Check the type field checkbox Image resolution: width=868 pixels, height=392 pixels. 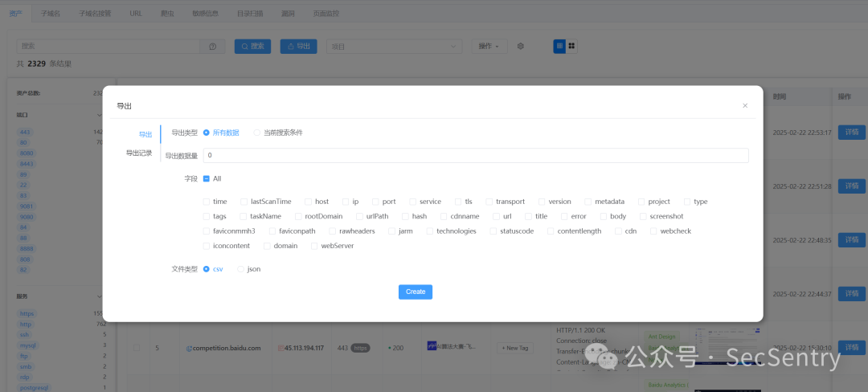click(687, 202)
